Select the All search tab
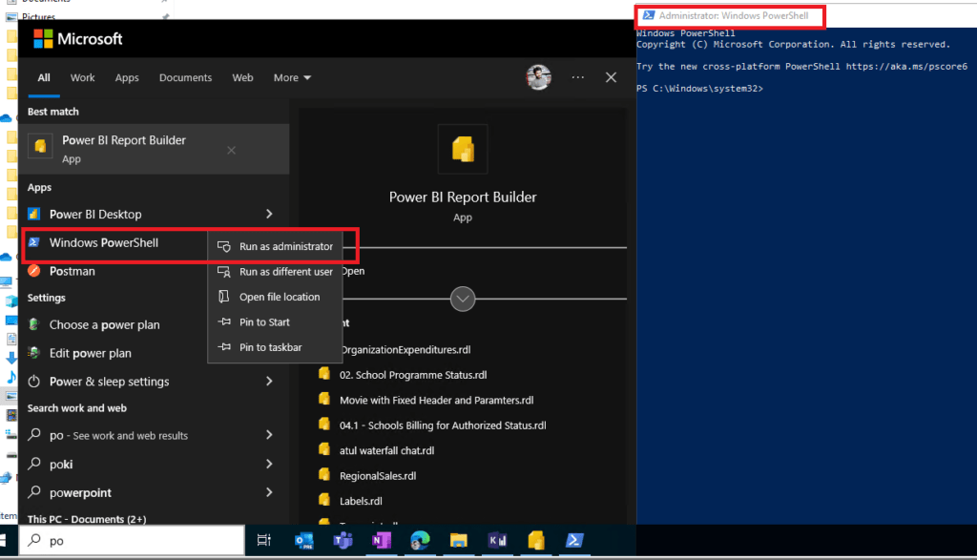Viewport: 977px width, 560px height. tap(44, 78)
